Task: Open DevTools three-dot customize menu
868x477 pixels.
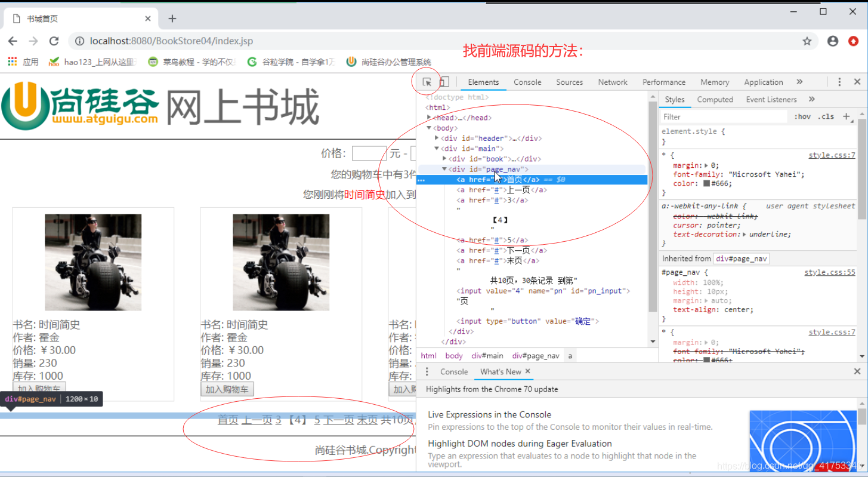Action: (839, 82)
